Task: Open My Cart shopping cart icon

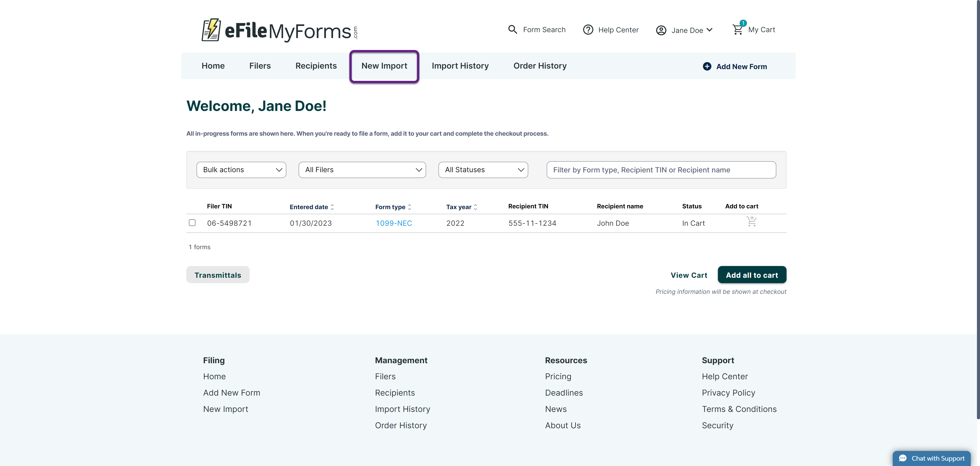Action: point(738,29)
